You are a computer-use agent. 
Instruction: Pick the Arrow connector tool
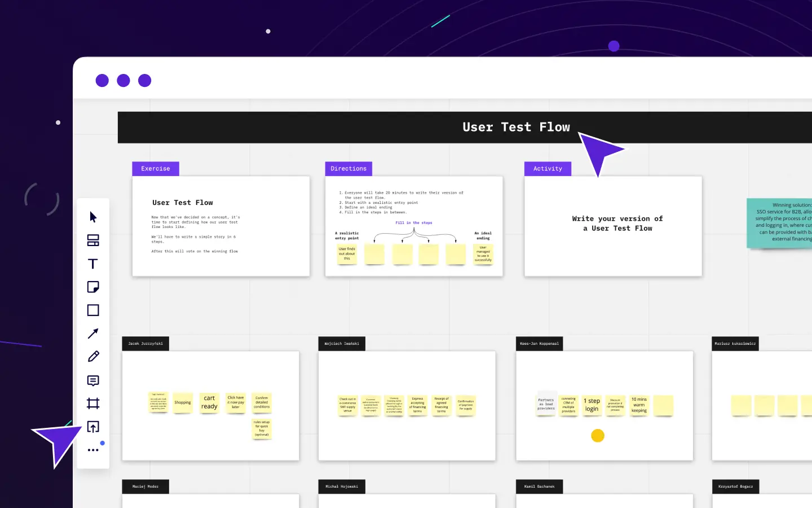tap(93, 334)
